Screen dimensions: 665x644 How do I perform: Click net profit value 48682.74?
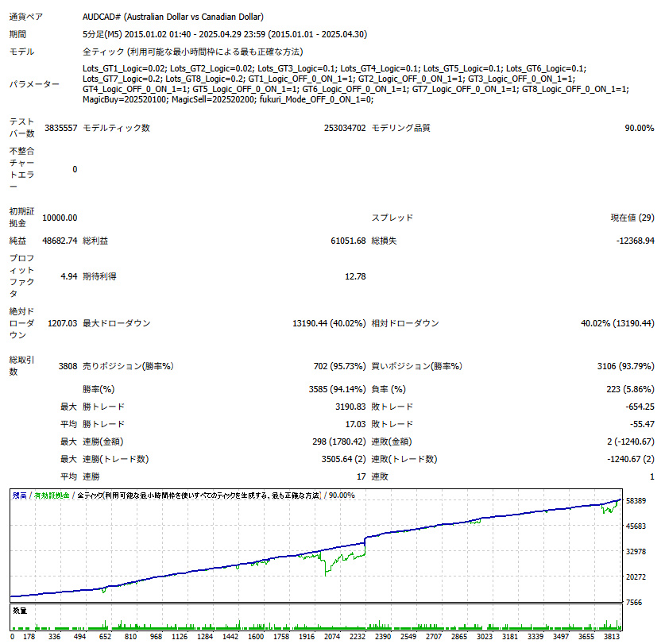click(x=60, y=241)
